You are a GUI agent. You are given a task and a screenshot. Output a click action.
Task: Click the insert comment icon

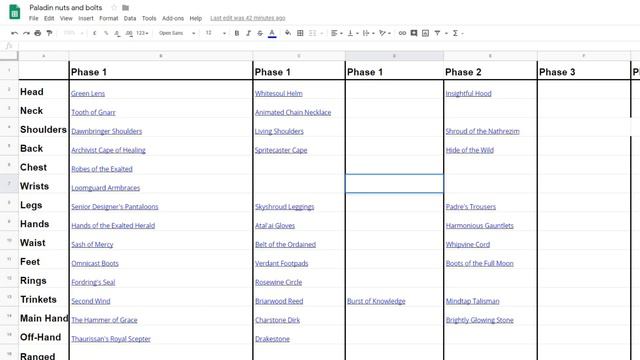click(x=414, y=33)
